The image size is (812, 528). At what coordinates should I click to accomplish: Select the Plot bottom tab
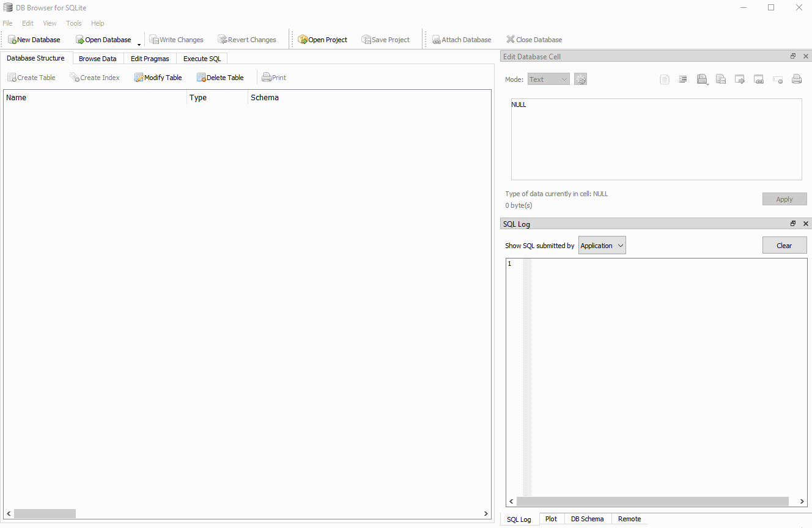[x=551, y=519]
